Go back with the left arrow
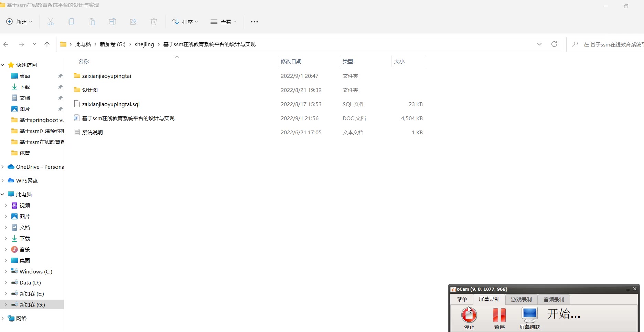This screenshot has width=644, height=332. [6, 44]
